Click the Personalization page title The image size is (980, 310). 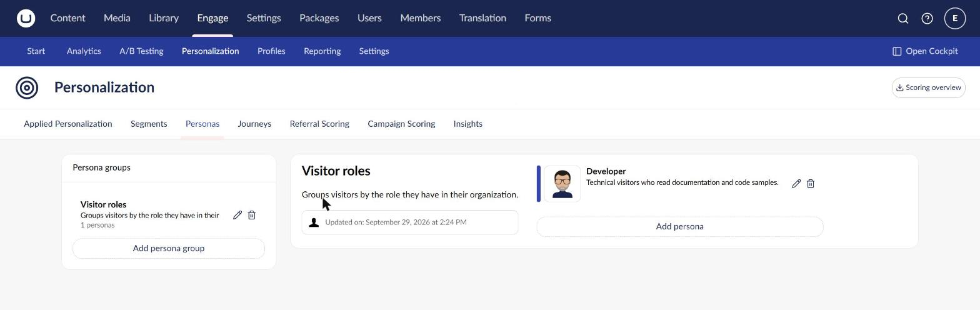click(x=104, y=87)
